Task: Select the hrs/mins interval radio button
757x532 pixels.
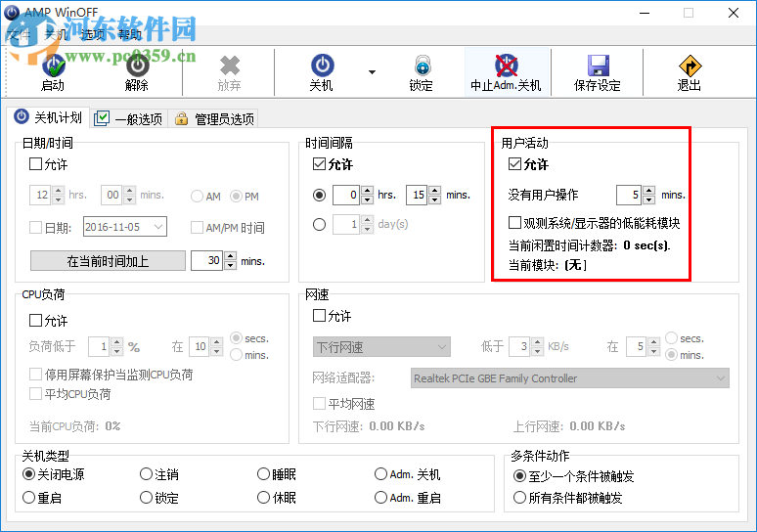Action: coord(319,195)
